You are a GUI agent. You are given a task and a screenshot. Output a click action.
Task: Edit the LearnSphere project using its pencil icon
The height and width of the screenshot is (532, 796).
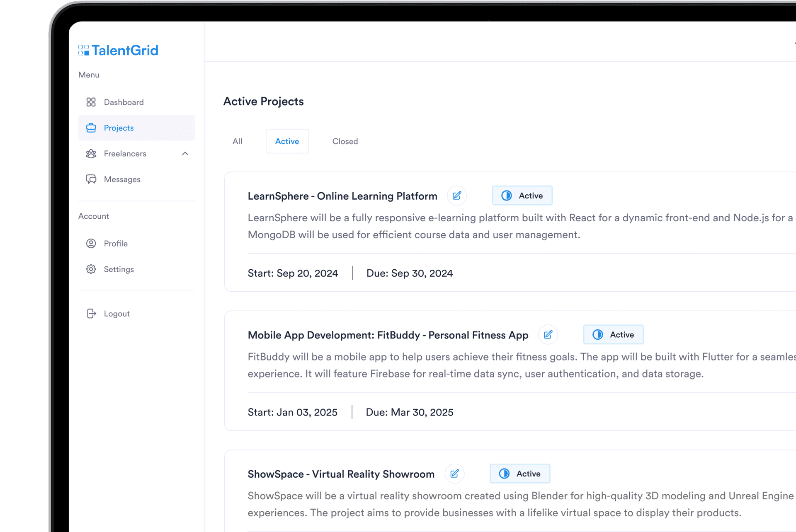pos(456,196)
